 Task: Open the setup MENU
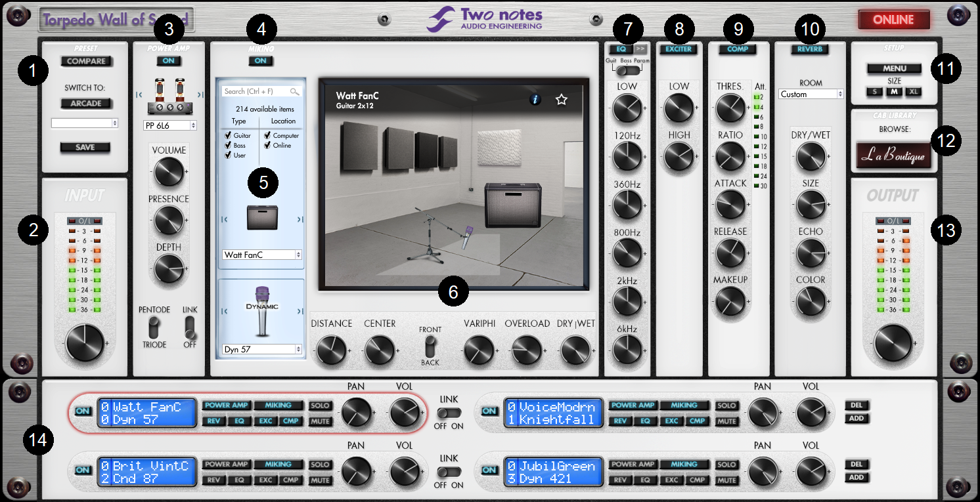[895, 68]
